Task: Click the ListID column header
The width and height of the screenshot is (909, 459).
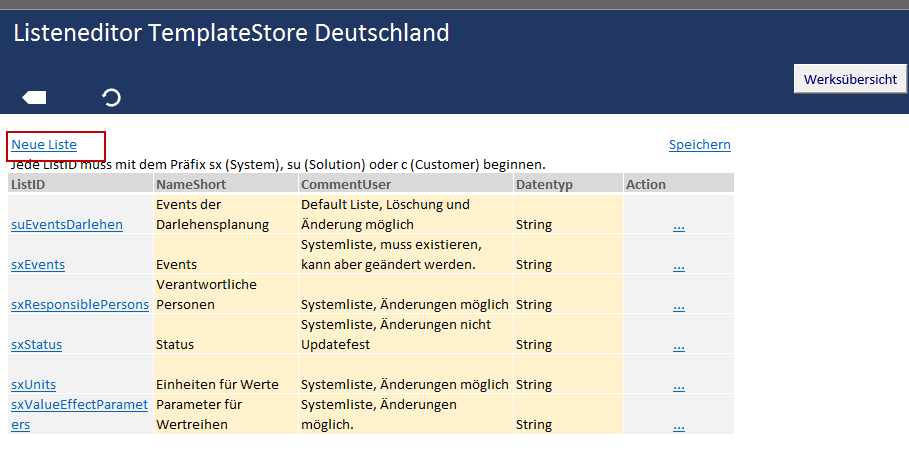Action: coord(80,184)
